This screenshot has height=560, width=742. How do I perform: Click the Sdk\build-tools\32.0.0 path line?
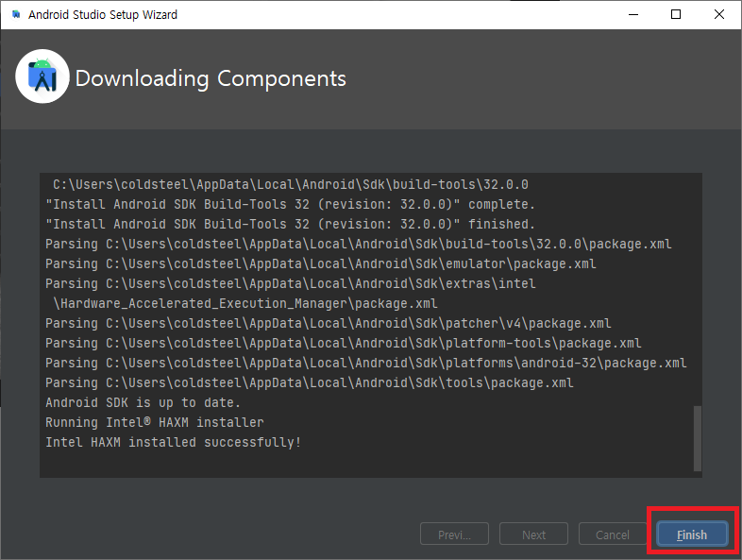(291, 184)
